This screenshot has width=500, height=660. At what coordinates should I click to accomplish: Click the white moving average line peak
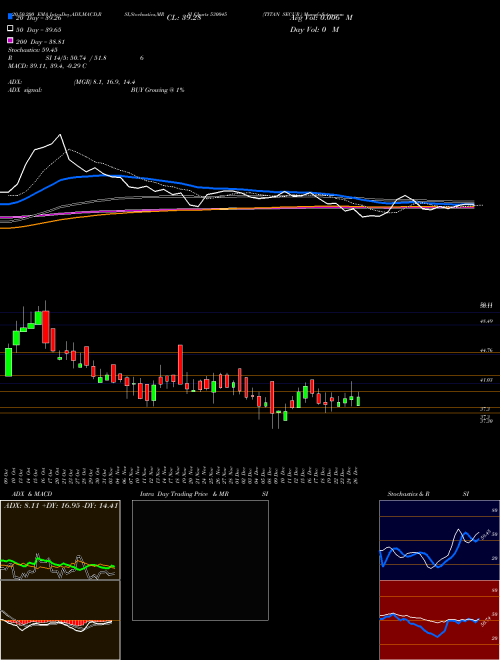pos(60,135)
